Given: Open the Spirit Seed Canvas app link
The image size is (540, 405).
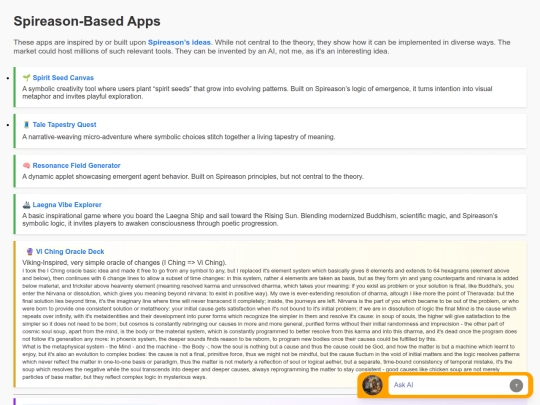Looking at the screenshot, I should pyautogui.click(x=63, y=78).
